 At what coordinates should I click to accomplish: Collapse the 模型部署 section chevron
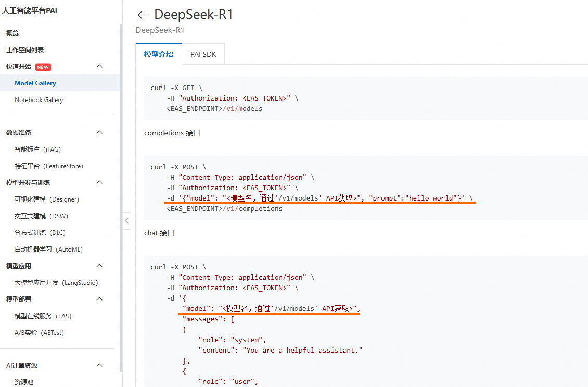(x=100, y=299)
